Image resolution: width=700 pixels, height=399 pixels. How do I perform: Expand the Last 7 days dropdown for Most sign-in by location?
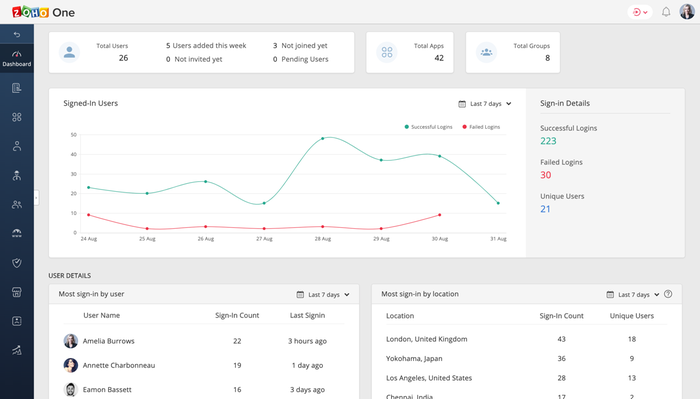click(x=633, y=295)
